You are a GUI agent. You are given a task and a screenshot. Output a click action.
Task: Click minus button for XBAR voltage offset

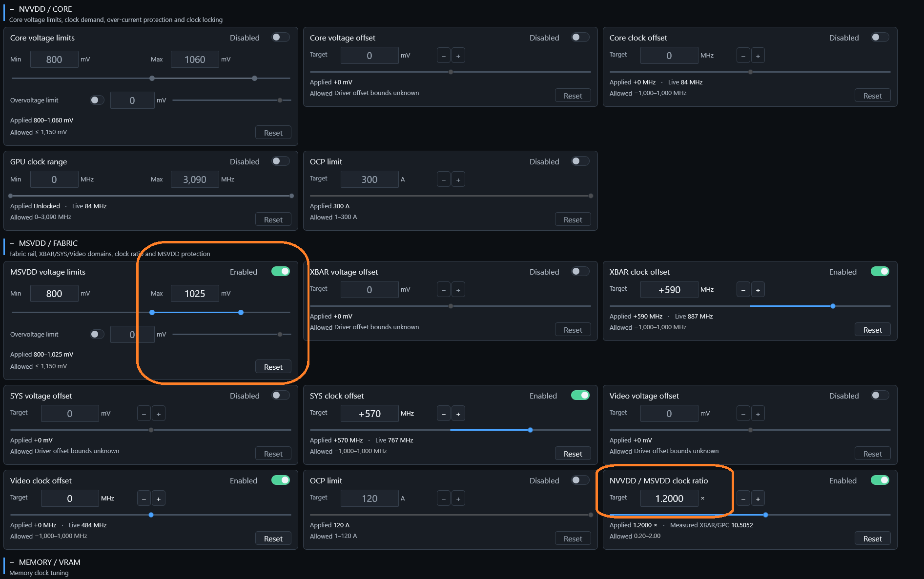point(443,290)
